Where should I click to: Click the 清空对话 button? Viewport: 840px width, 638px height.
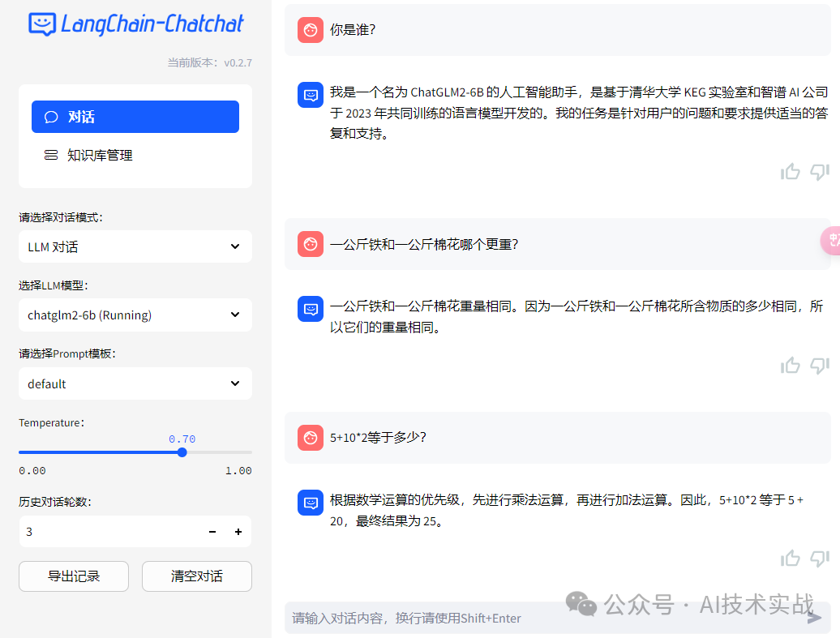click(x=196, y=576)
